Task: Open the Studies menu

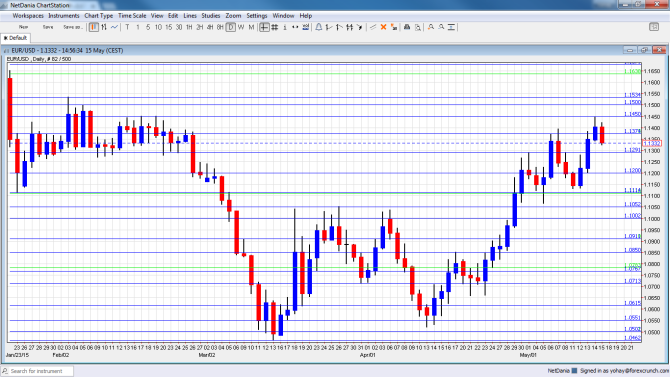Action: [211, 16]
